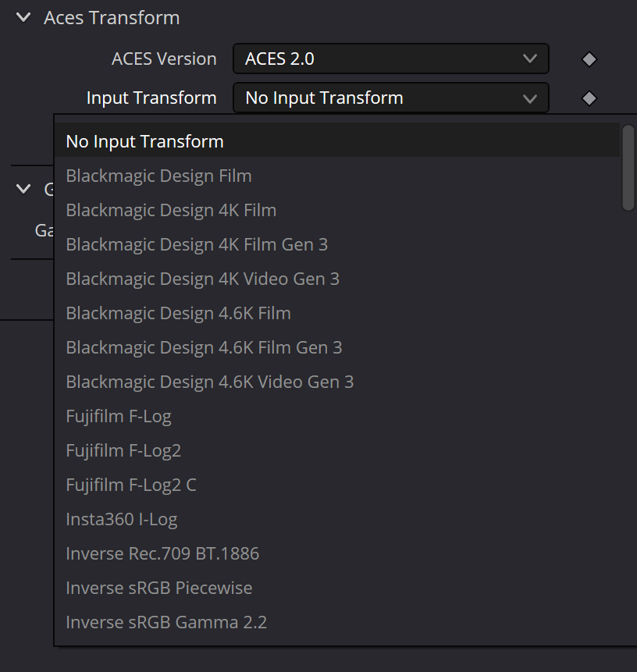Select No Input Transform option
This screenshot has height=672, width=637.
coord(337,141)
